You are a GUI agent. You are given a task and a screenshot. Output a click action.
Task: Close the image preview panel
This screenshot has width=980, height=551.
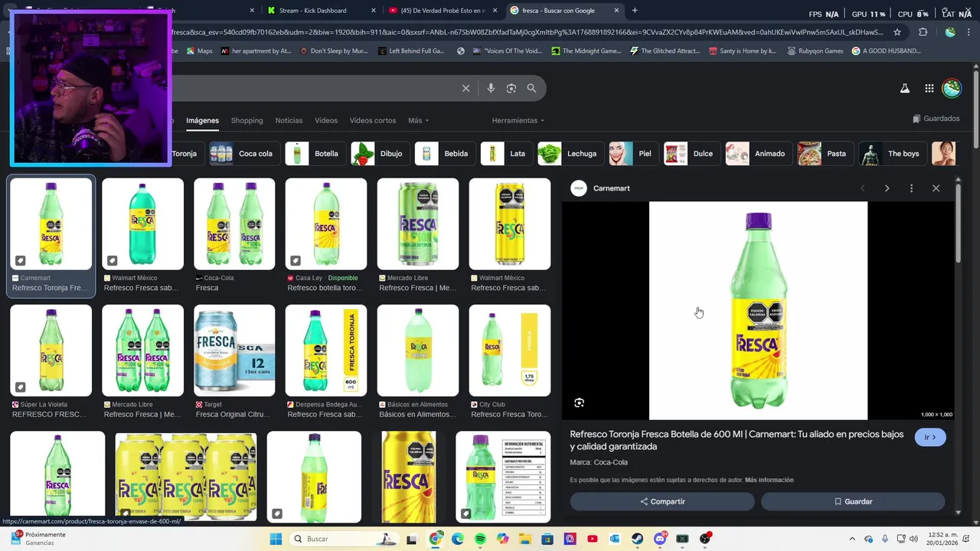(x=936, y=188)
